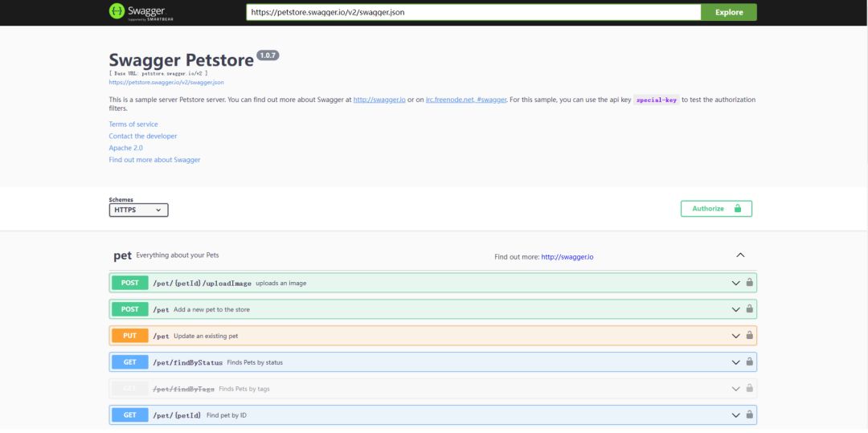
Task: Click the struck-through /pet/findByTags path
Action: point(183,390)
